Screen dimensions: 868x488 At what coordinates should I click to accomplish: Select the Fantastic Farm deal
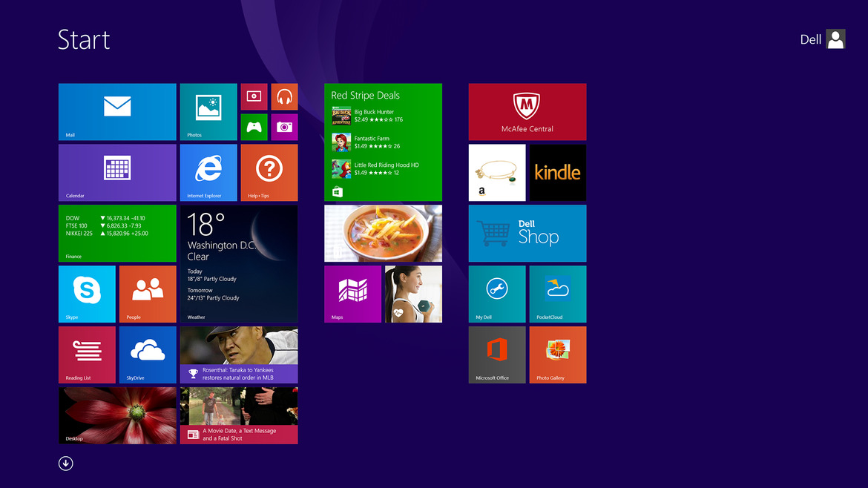[366, 142]
